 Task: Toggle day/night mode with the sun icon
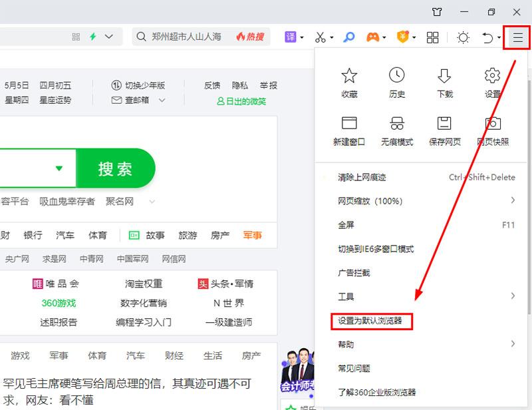464,38
